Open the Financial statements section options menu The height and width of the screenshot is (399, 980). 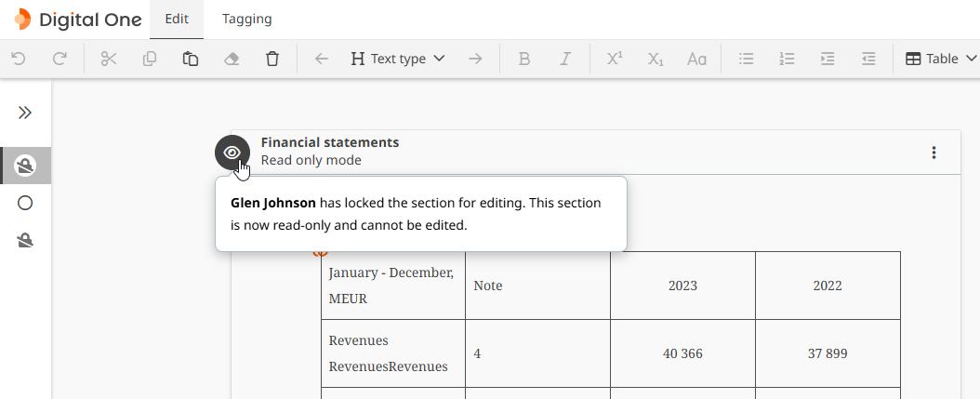[934, 153]
